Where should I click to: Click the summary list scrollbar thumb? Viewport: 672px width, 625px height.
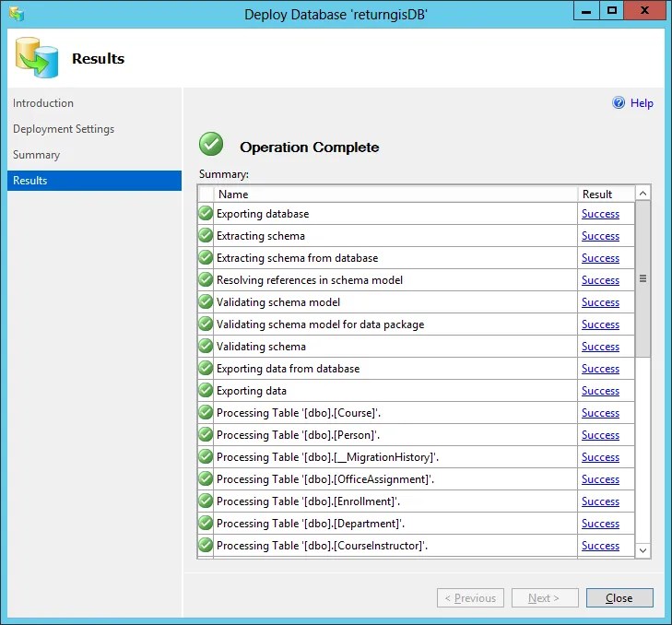pyautogui.click(x=643, y=278)
